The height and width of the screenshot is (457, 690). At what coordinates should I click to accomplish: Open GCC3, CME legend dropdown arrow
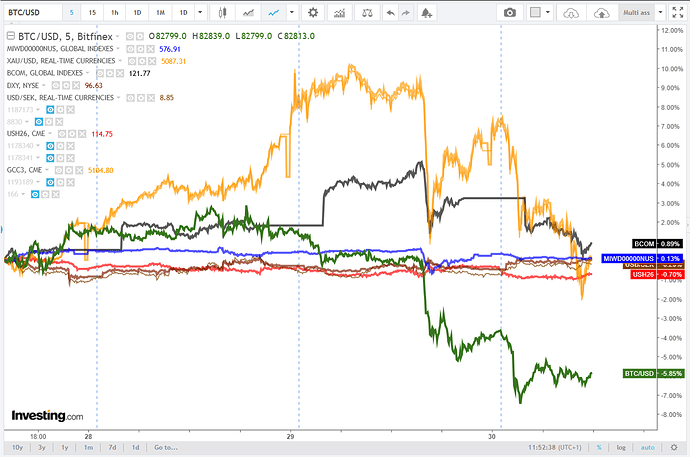pyautogui.click(x=47, y=170)
